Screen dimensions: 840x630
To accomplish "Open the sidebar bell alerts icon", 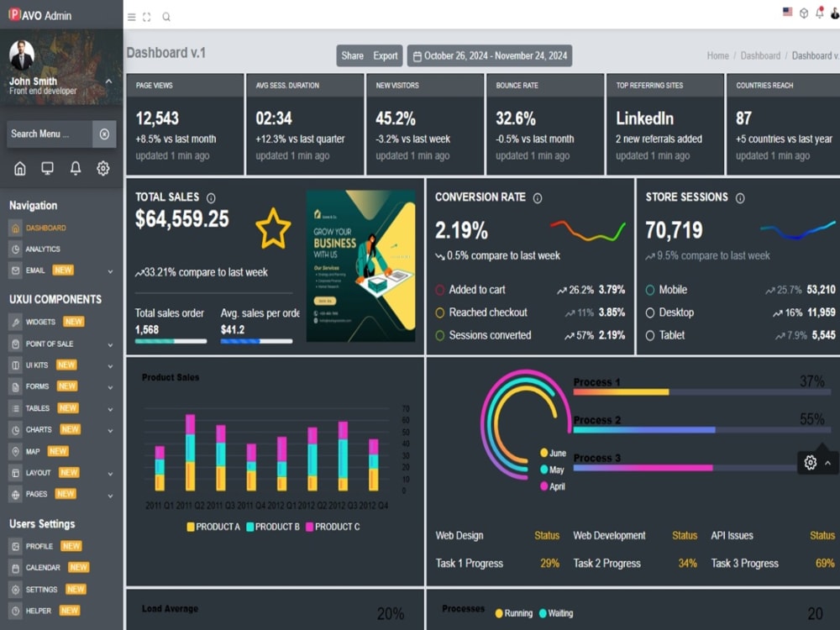I will click(x=76, y=169).
